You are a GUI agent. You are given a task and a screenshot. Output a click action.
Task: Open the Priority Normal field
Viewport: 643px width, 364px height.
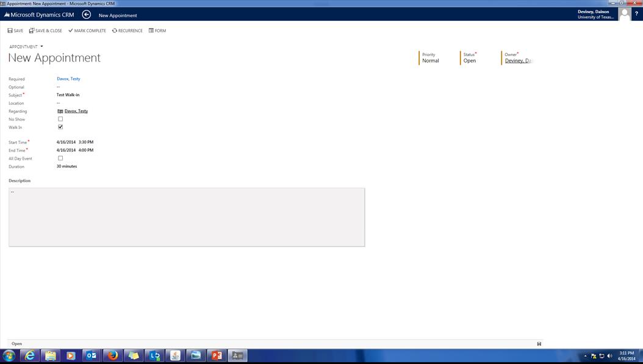coord(431,61)
